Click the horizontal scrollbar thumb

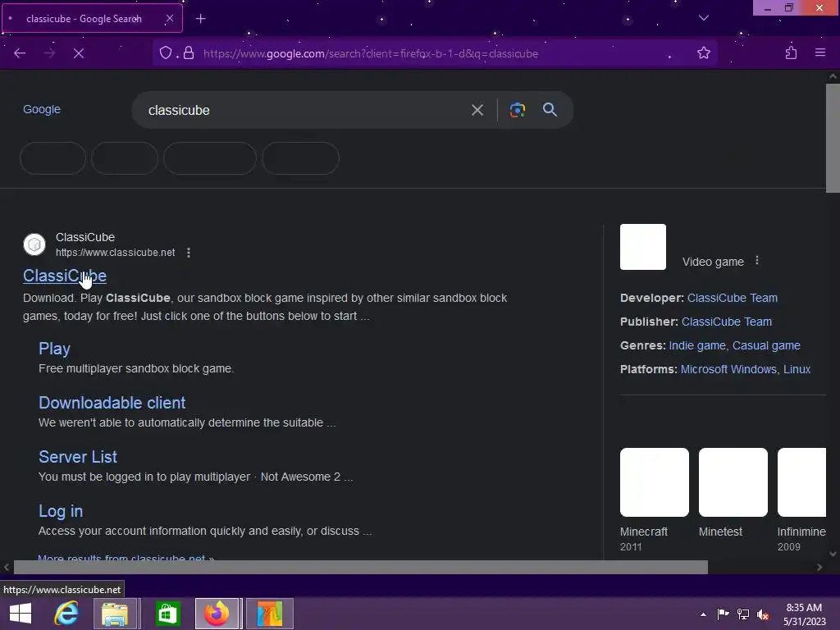[361, 567]
